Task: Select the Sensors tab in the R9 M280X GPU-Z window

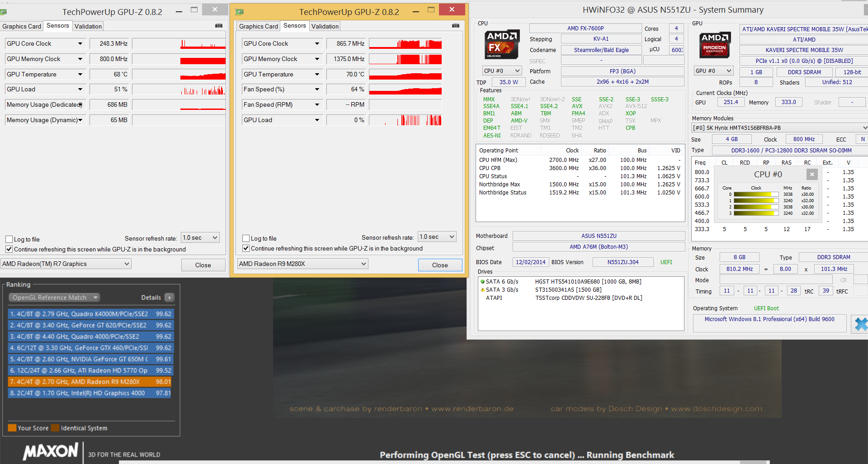Action: (295, 26)
